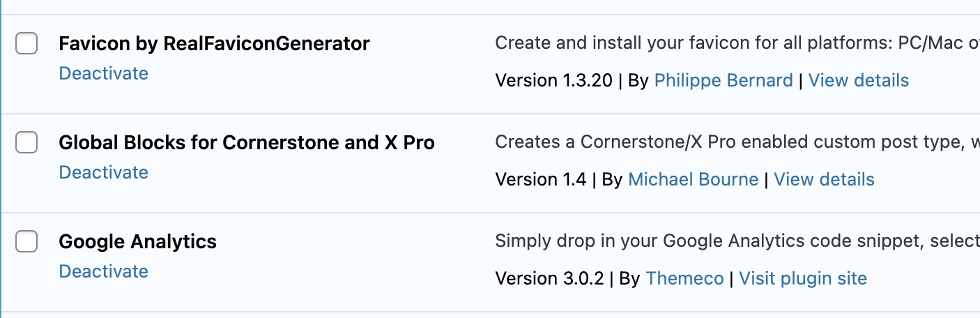Click the Version 1.3.20 text
This screenshot has height=318, width=980.
pos(553,80)
